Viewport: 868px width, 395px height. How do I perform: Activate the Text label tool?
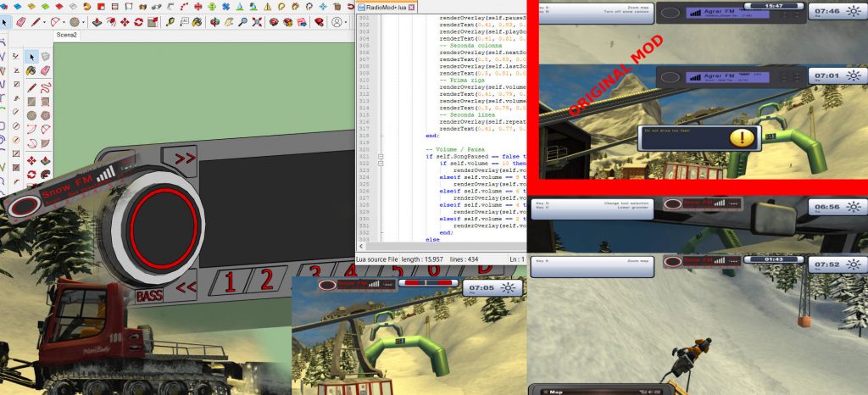(x=184, y=22)
